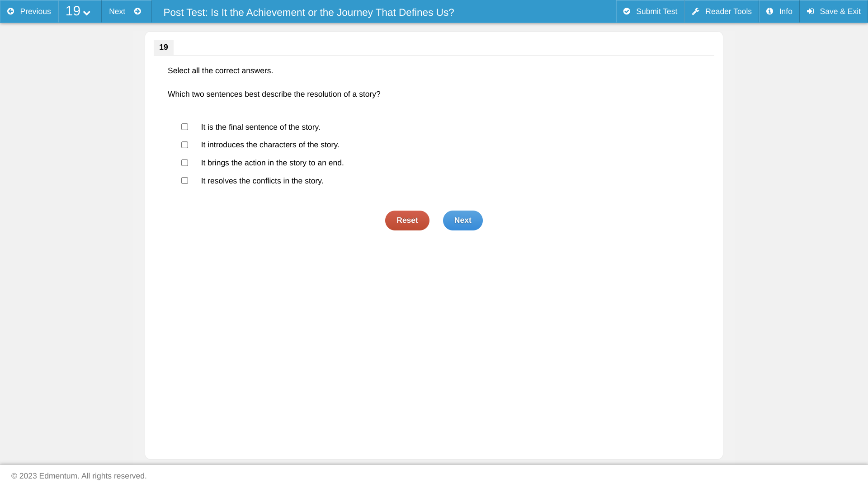The width and height of the screenshot is (868, 488).
Task: Open Reader Tools via the wrench icon
Action: coord(695,11)
